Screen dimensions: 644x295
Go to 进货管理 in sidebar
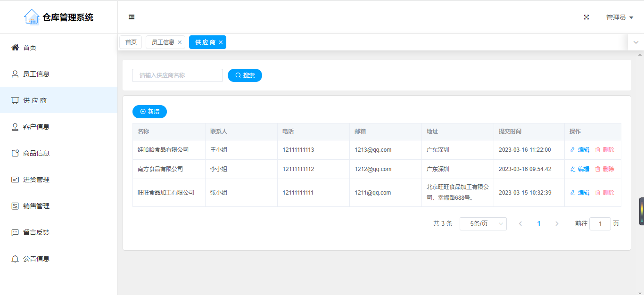tap(36, 180)
